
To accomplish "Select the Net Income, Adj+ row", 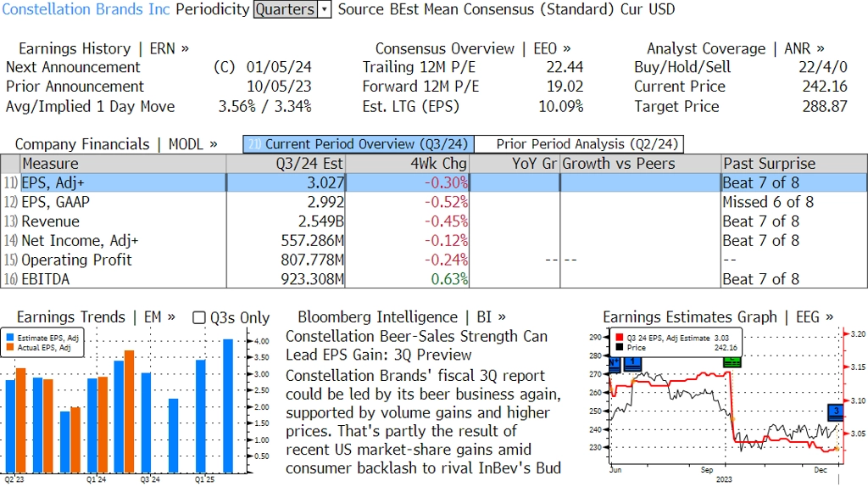I will pos(434,240).
